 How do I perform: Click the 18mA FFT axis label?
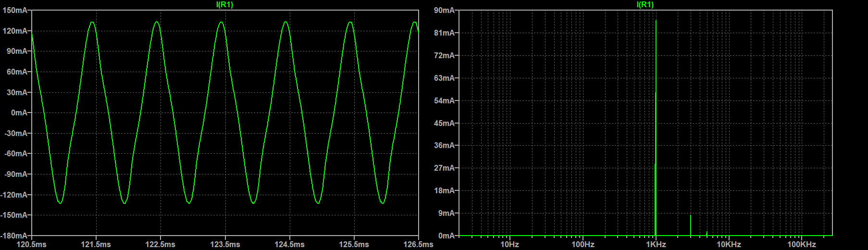coord(445,190)
